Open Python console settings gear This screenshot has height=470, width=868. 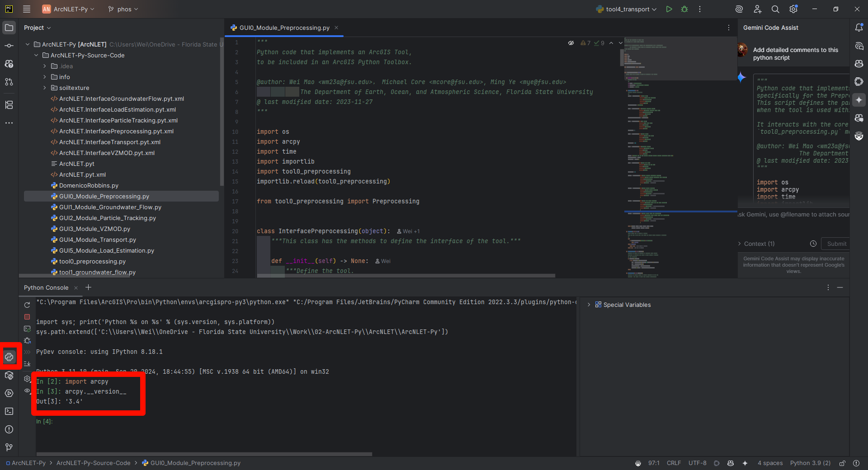coord(27,379)
